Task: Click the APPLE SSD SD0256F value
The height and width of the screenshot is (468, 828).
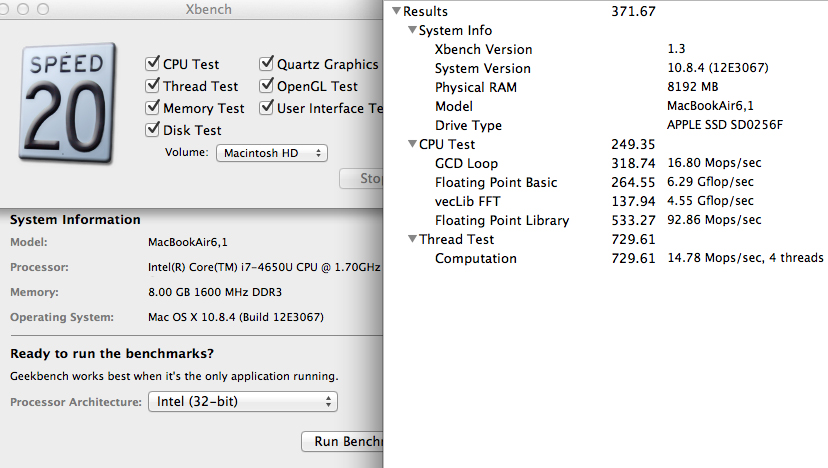Action: tap(724, 125)
